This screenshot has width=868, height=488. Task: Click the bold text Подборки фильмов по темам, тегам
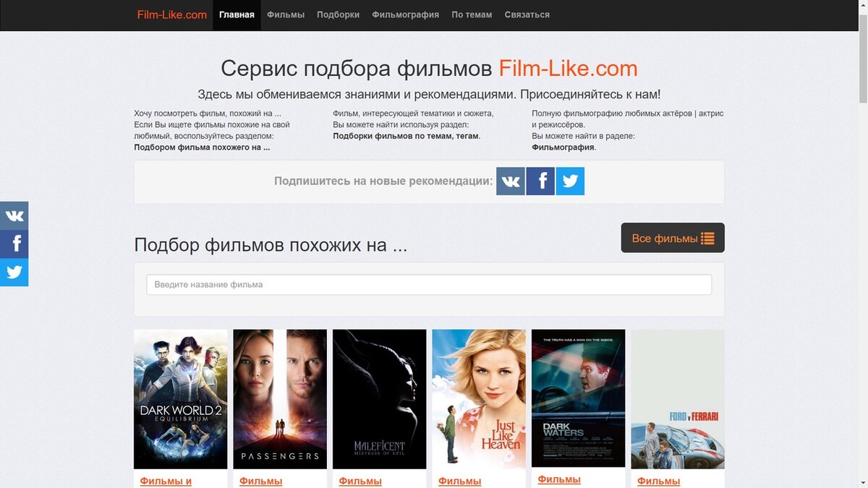click(406, 136)
